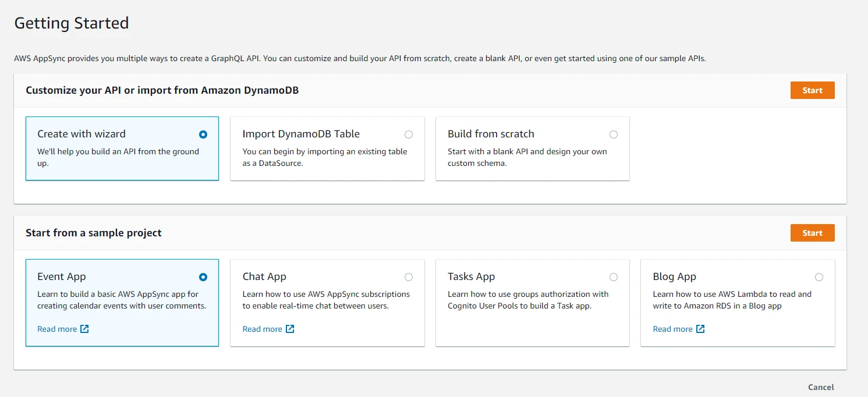
Task: Open Read more link for Chat App
Action: point(262,329)
